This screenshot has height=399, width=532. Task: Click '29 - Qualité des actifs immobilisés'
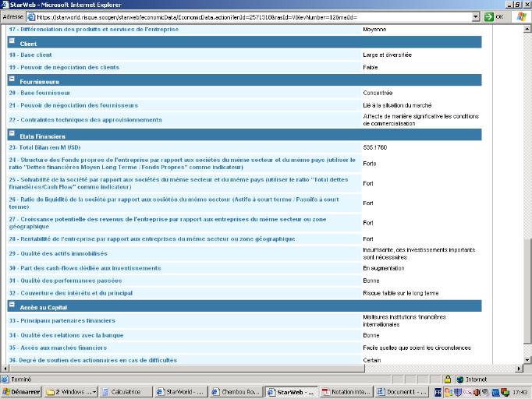click(58, 253)
